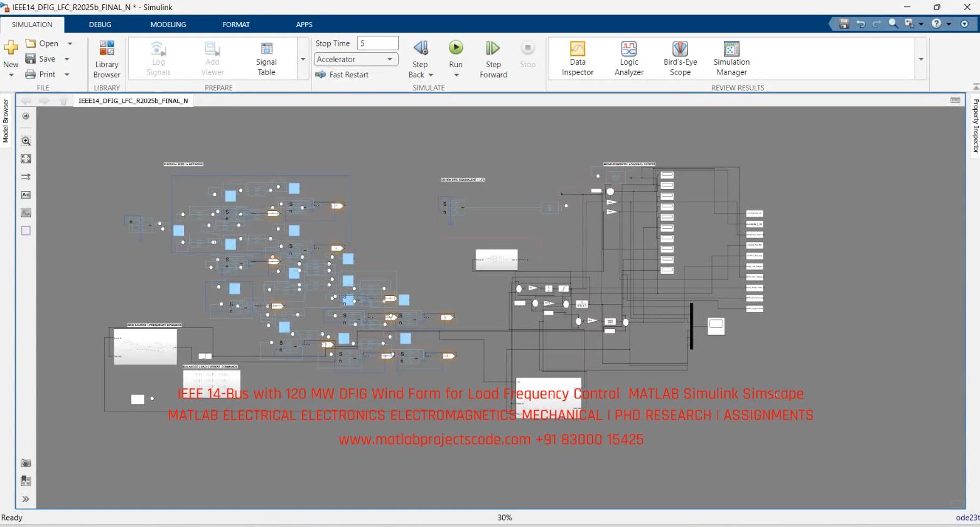Expand the Step Back dropdown arrow
980x527 pixels.
pyautogui.click(x=431, y=75)
